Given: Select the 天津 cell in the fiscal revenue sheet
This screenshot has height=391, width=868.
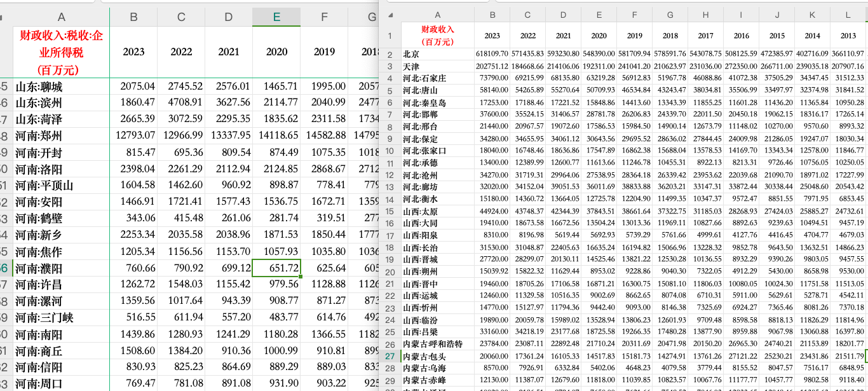Looking at the screenshot, I should click(437, 67).
